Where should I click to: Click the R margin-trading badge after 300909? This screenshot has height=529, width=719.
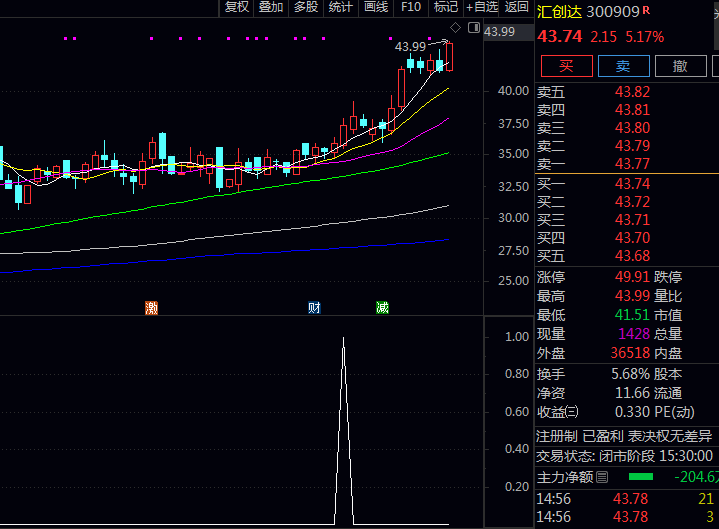pos(646,11)
